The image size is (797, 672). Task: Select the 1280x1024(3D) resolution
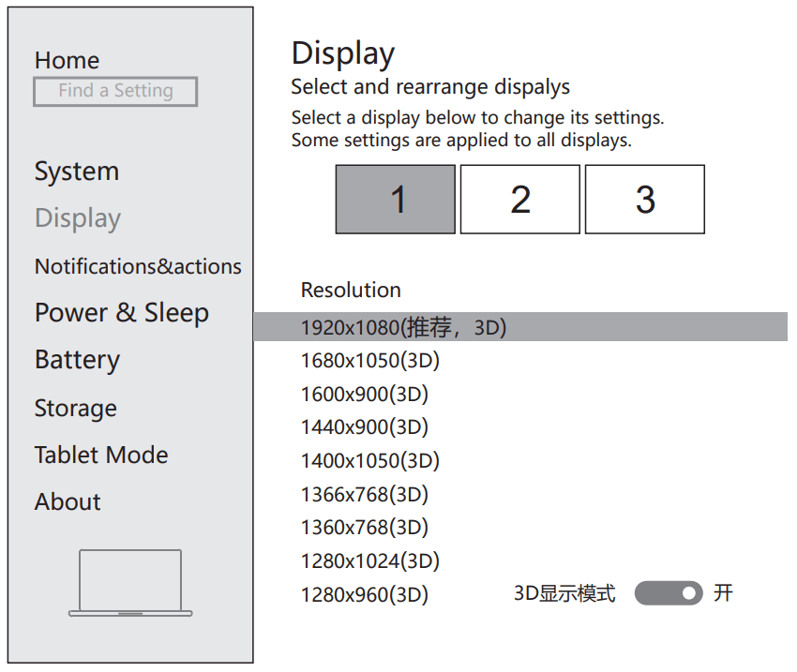369,560
